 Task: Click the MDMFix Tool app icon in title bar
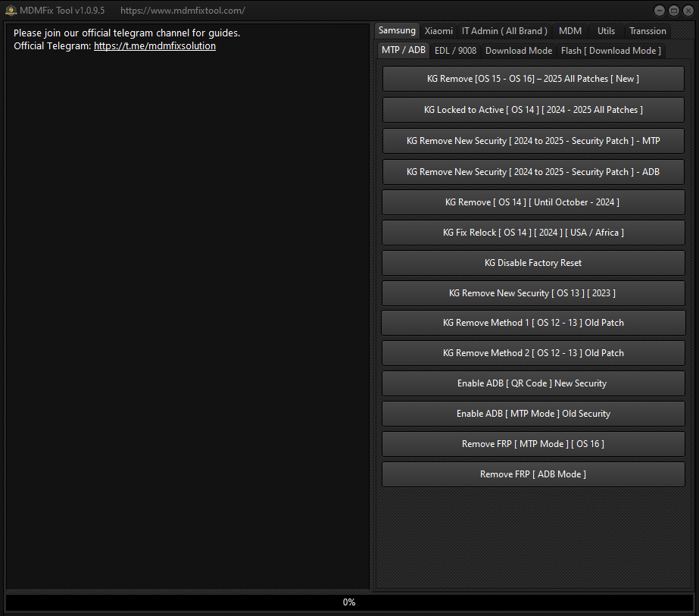(11, 11)
